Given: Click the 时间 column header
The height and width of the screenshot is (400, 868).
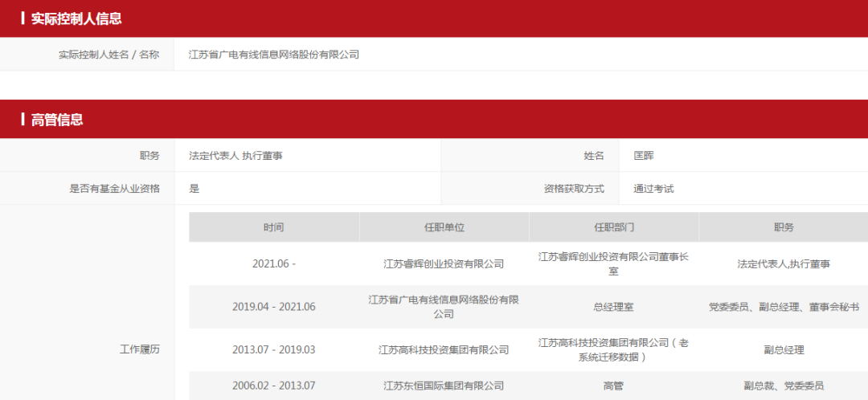Looking at the screenshot, I should click(x=274, y=227).
